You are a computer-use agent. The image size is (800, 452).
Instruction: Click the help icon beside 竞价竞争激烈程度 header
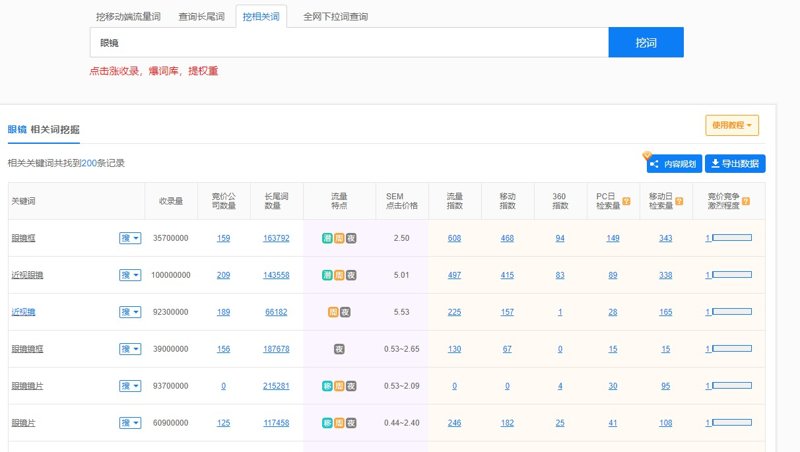click(746, 201)
